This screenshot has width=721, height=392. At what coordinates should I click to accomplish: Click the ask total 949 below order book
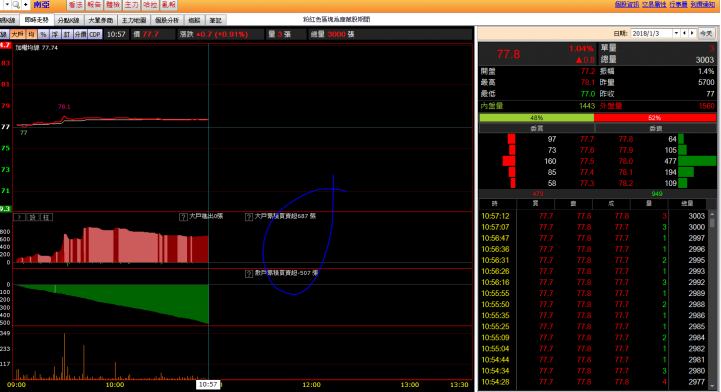point(657,194)
